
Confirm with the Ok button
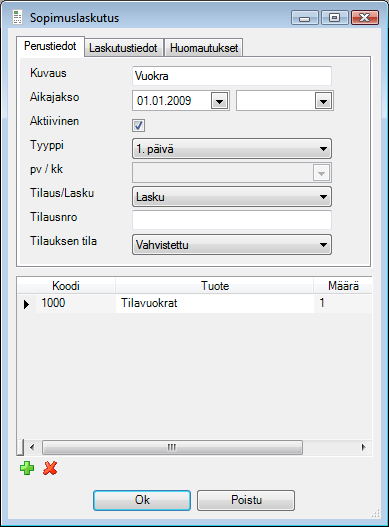tap(142, 500)
